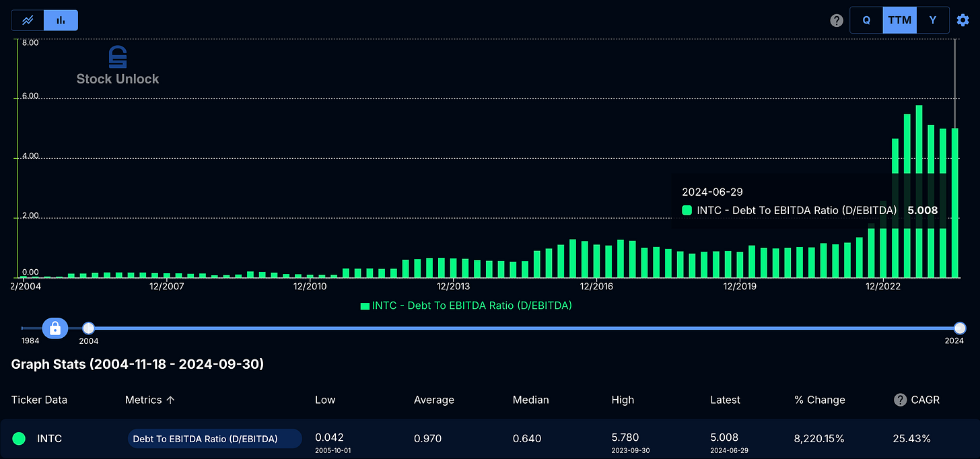Click the Latest column header
Screen dimensions: 980x459
[725, 400]
